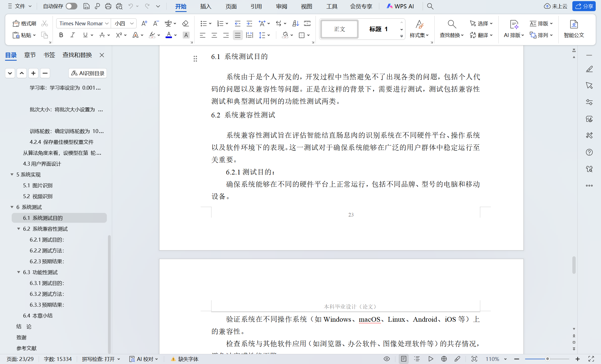Click the 分享 share button
The height and width of the screenshot is (364, 601).
(584, 6)
